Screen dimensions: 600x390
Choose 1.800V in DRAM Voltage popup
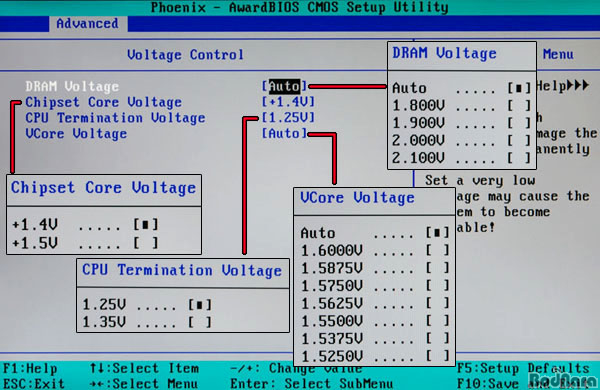pyautogui.click(x=462, y=106)
